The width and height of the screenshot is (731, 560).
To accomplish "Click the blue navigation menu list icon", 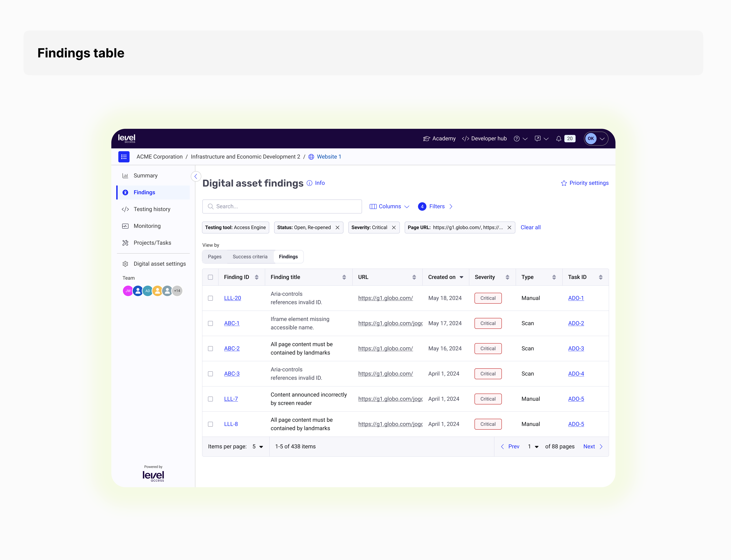I will 124,157.
